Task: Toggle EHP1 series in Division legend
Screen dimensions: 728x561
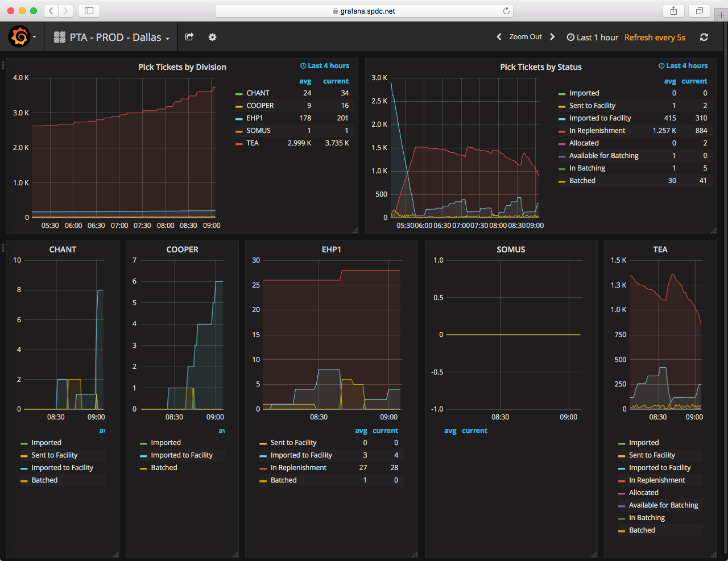Action: (x=255, y=118)
